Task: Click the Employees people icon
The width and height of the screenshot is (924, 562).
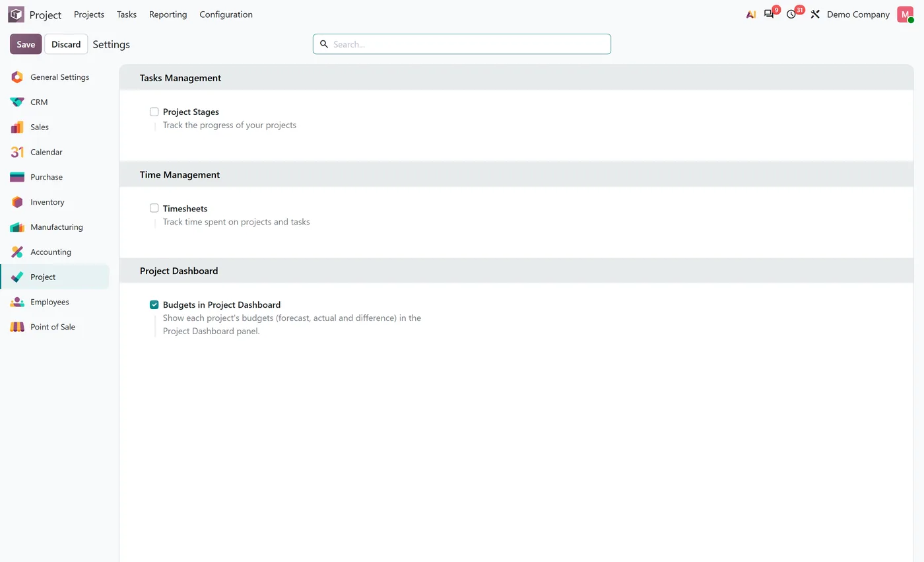Action: point(17,302)
